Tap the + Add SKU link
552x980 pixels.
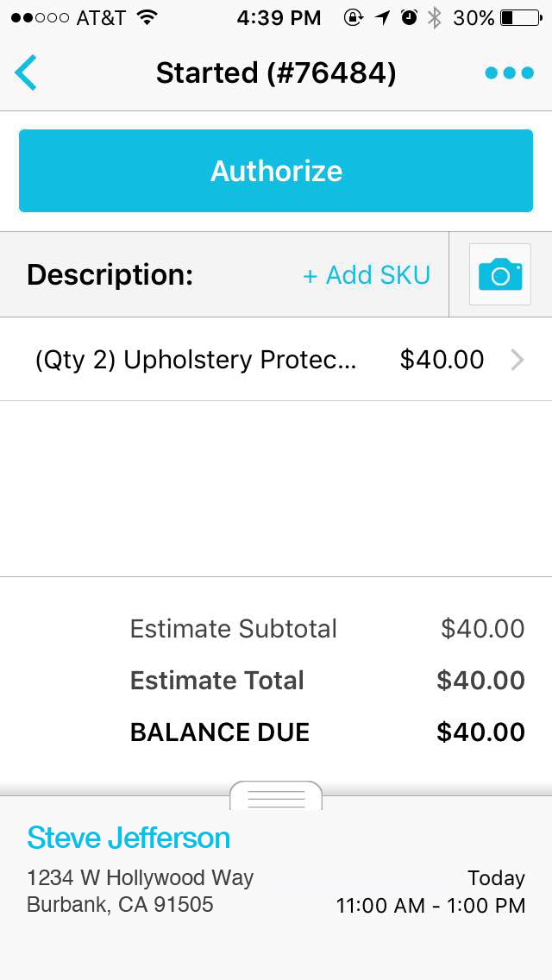tap(367, 275)
